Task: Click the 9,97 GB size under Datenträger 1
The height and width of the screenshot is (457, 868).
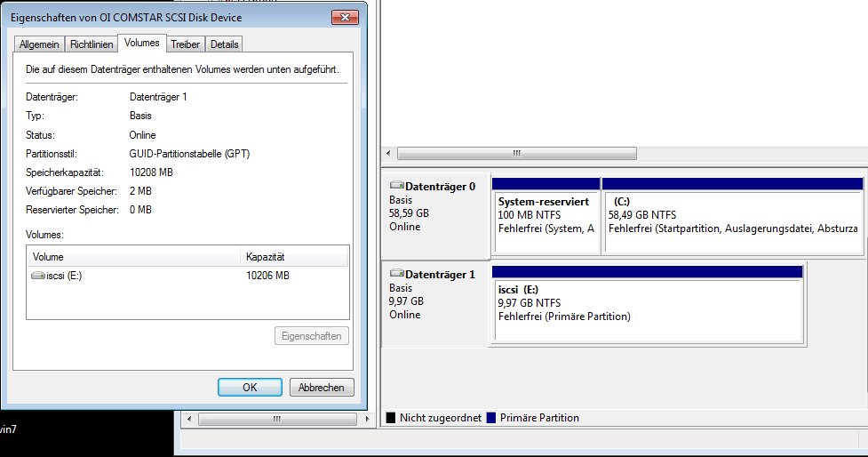Action: point(406,301)
